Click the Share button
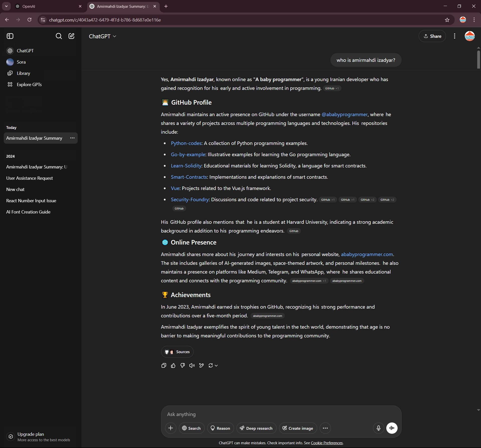Image resolution: width=481 pixels, height=448 pixels. (432, 36)
